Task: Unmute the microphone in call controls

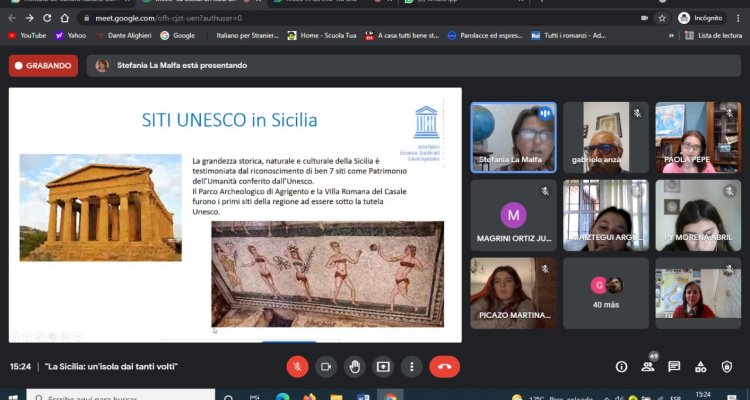Action: pos(297,367)
